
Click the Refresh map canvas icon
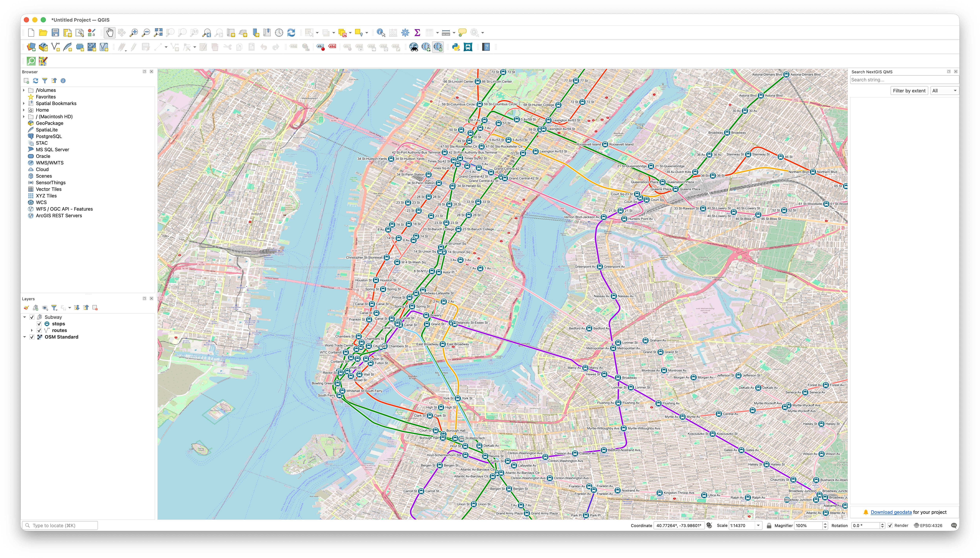click(291, 33)
